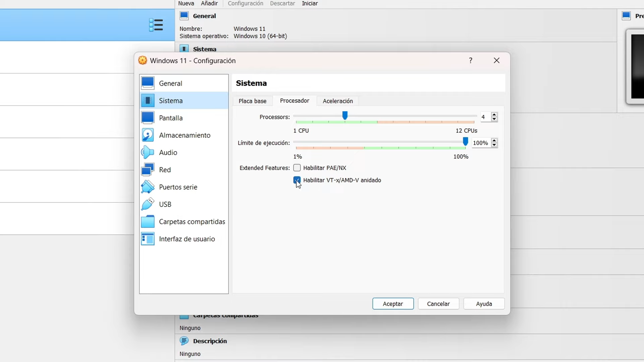The height and width of the screenshot is (362, 644).
Task: Enable Habilitar PAE/NX checkbox
Action: point(297,168)
